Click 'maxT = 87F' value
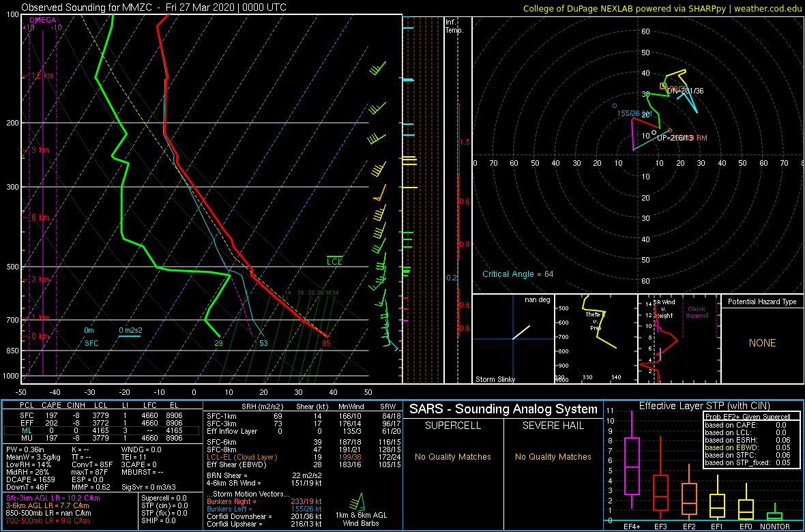Screen dimensions: 805x532 tap(90, 471)
